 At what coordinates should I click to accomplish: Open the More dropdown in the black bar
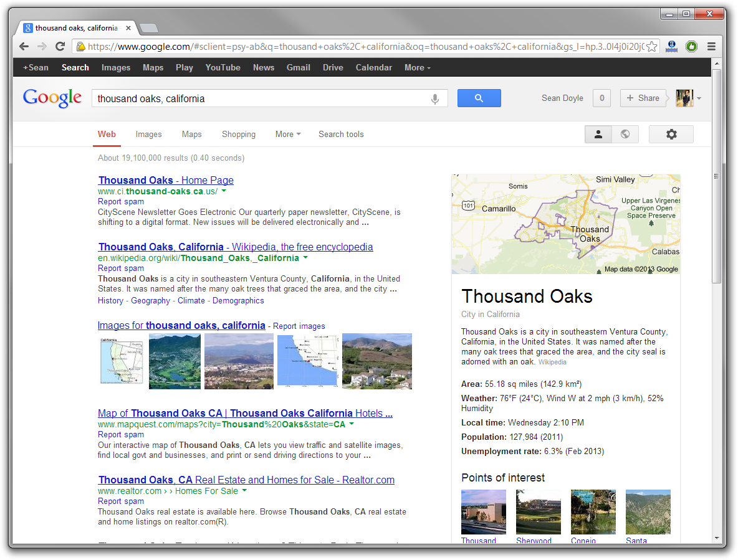coord(417,68)
